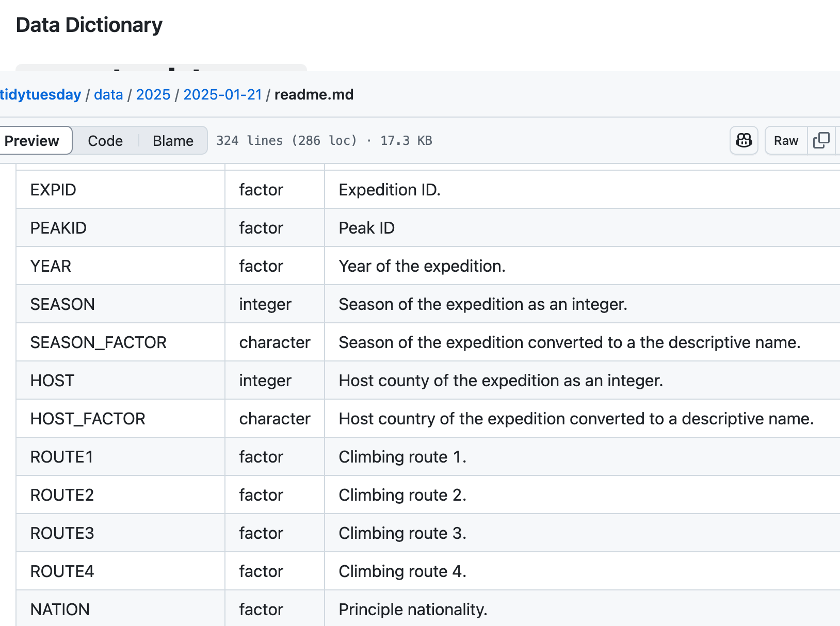This screenshot has width=840, height=626.
Task: Select the HOST_FACTOR table cell
Action: pos(88,419)
